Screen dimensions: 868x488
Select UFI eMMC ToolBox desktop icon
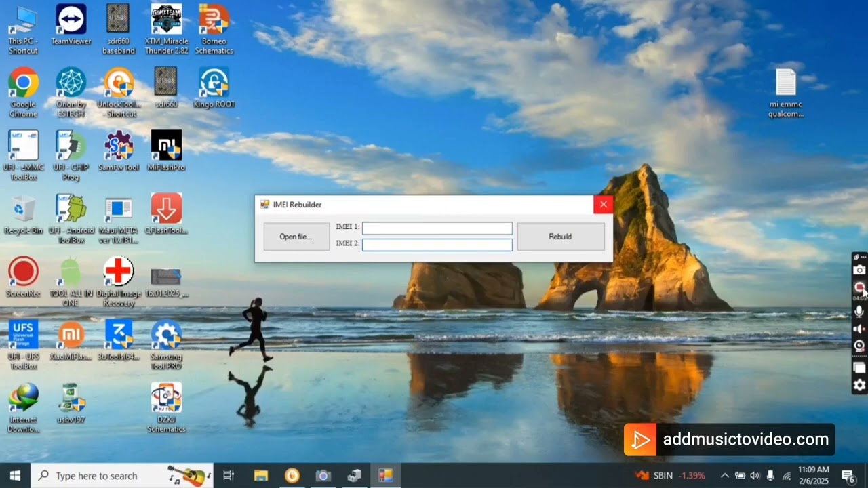[23, 156]
